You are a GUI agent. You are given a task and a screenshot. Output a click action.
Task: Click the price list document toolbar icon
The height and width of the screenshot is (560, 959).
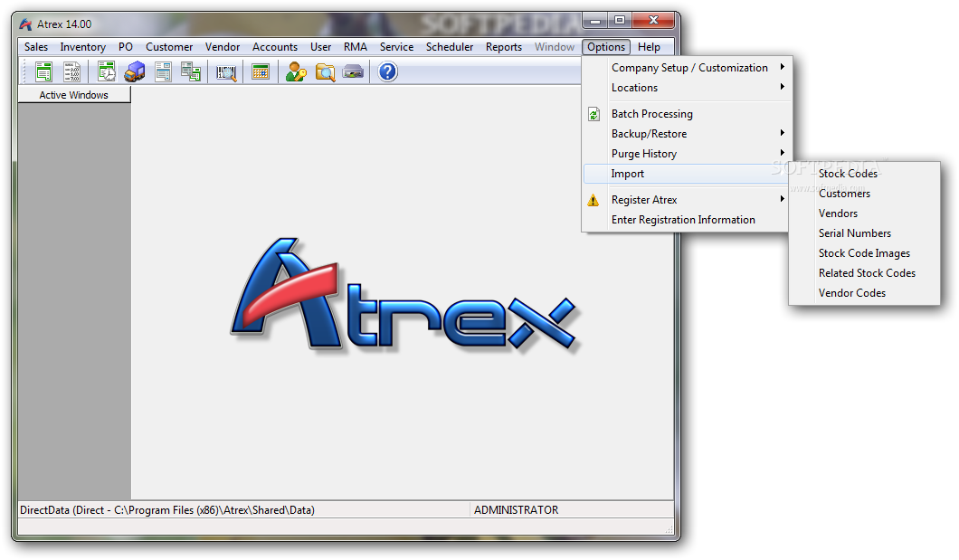point(71,72)
